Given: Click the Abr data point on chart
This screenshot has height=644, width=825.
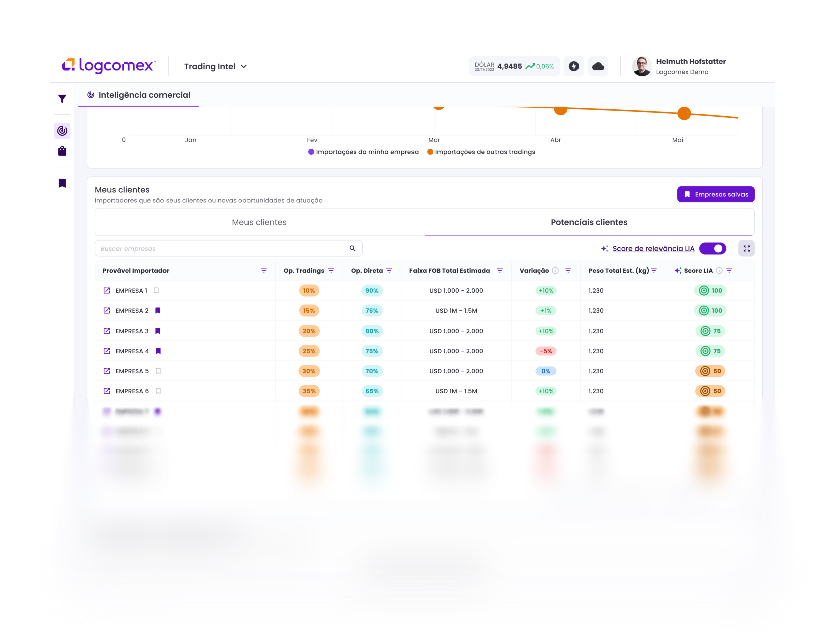Looking at the screenshot, I should tap(560, 110).
